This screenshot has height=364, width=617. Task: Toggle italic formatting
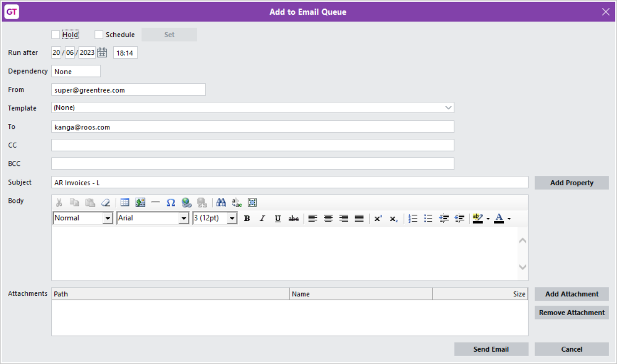coord(263,218)
